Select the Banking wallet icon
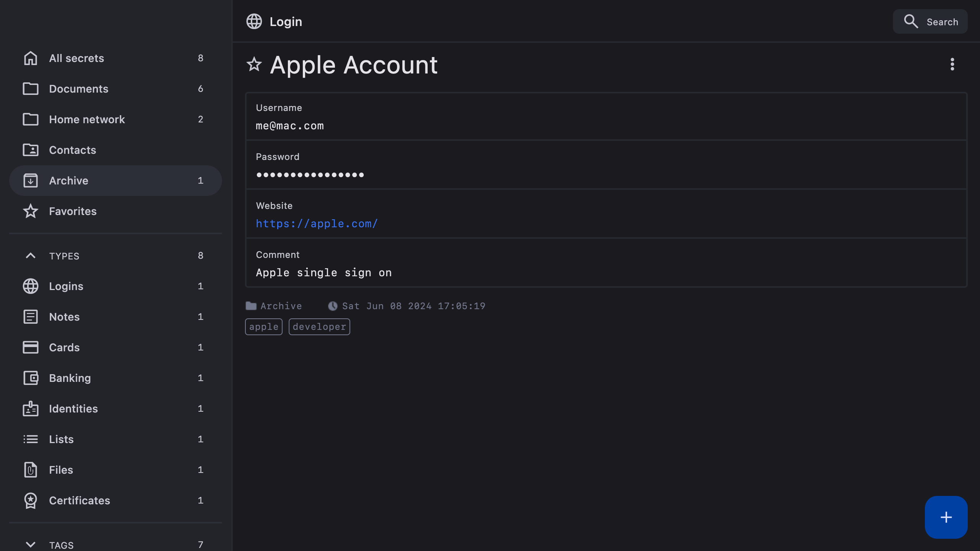 click(31, 378)
